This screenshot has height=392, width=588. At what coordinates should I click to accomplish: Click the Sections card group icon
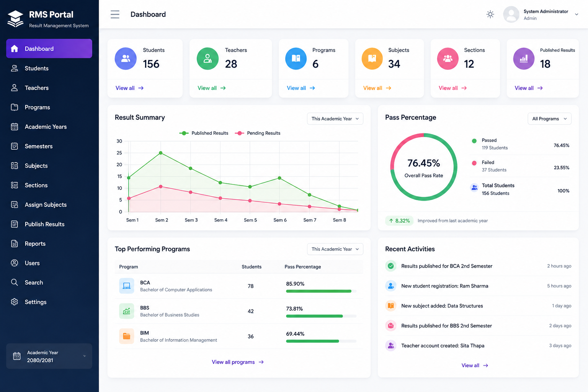[448, 59]
